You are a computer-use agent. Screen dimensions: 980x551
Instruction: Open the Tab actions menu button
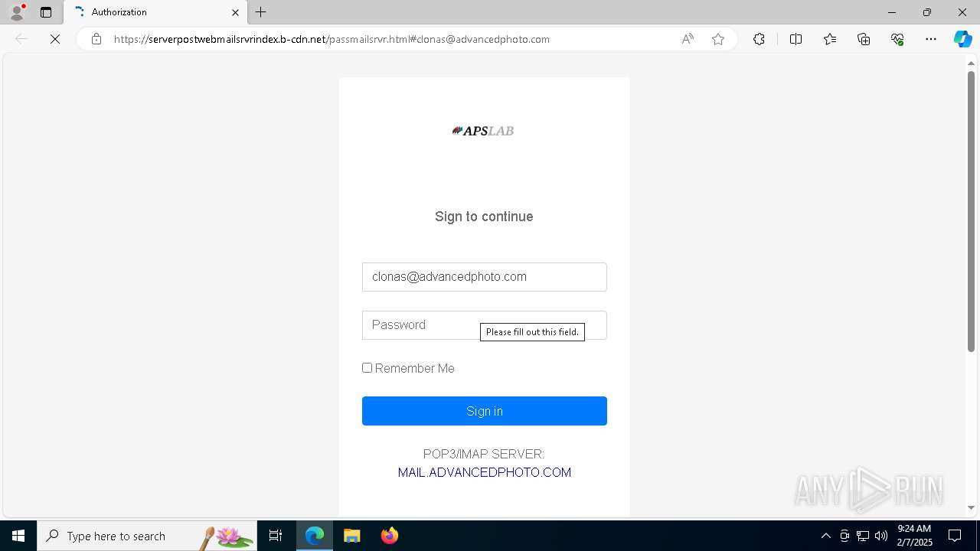tap(46, 12)
